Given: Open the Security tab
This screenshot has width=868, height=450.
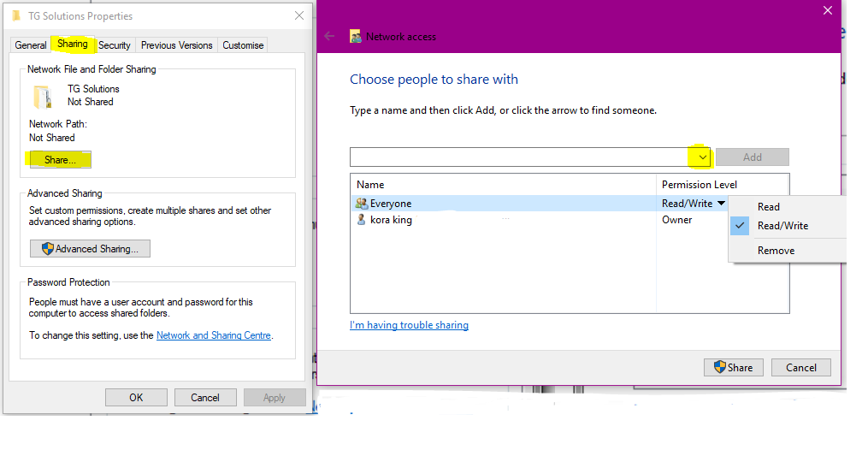Looking at the screenshot, I should [114, 45].
